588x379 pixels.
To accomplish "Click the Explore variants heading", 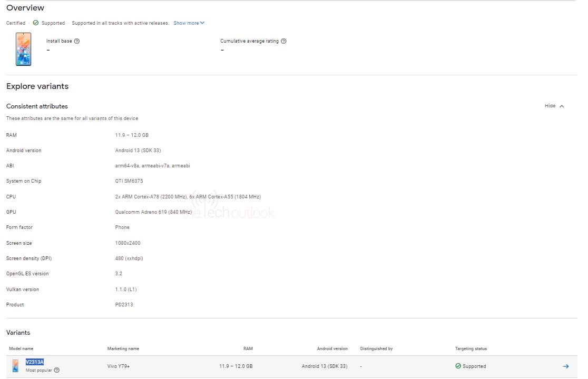I will (37, 86).
